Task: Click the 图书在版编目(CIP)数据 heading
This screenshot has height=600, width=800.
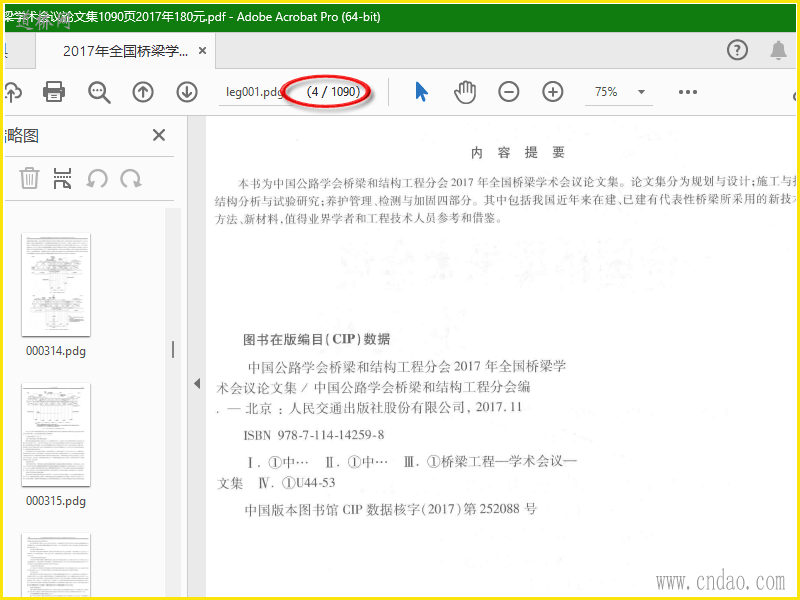Action: point(317,339)
